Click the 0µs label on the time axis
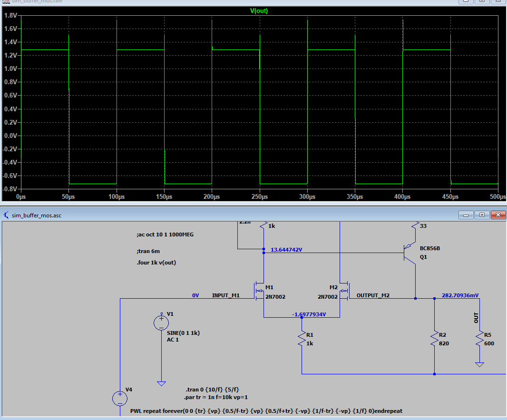The height and width of the screenshot is (420, 507). (x=21, y=196)
